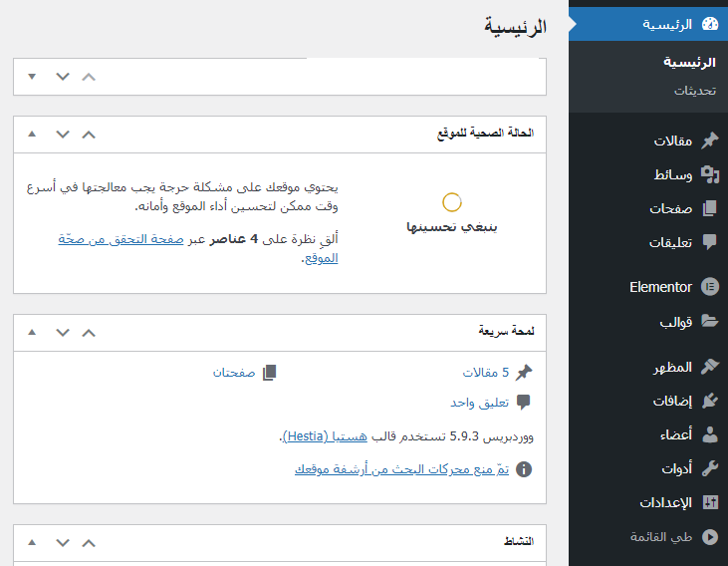Screen dimensions: 728x566
Task: Collapse the At a Glance panel
Action: (31, 332)
